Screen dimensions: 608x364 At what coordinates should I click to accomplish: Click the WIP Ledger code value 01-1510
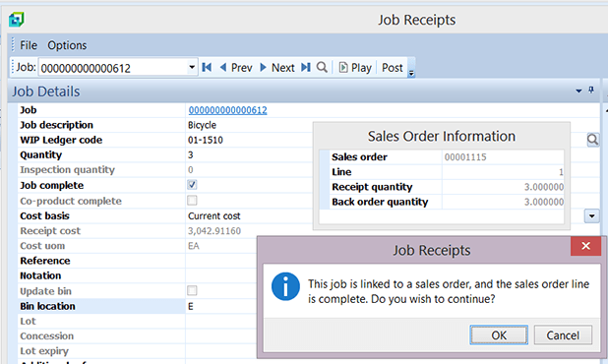pyautogui.click(x=205, y=140)
